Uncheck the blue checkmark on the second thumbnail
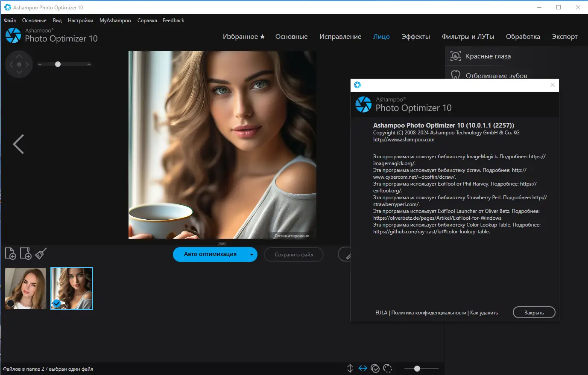The width and height of the screenshot is (588, 375). pyautogui.click(x=56, y=303)
